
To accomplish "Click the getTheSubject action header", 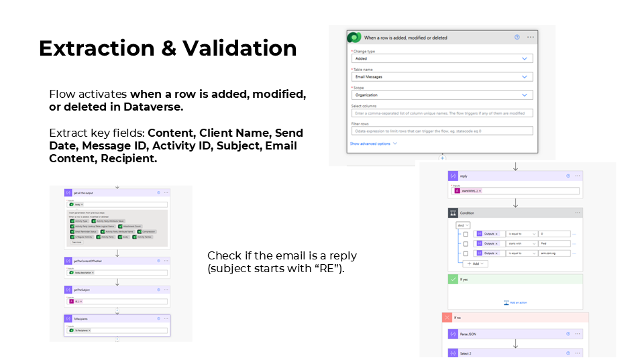I will (117, 290).
